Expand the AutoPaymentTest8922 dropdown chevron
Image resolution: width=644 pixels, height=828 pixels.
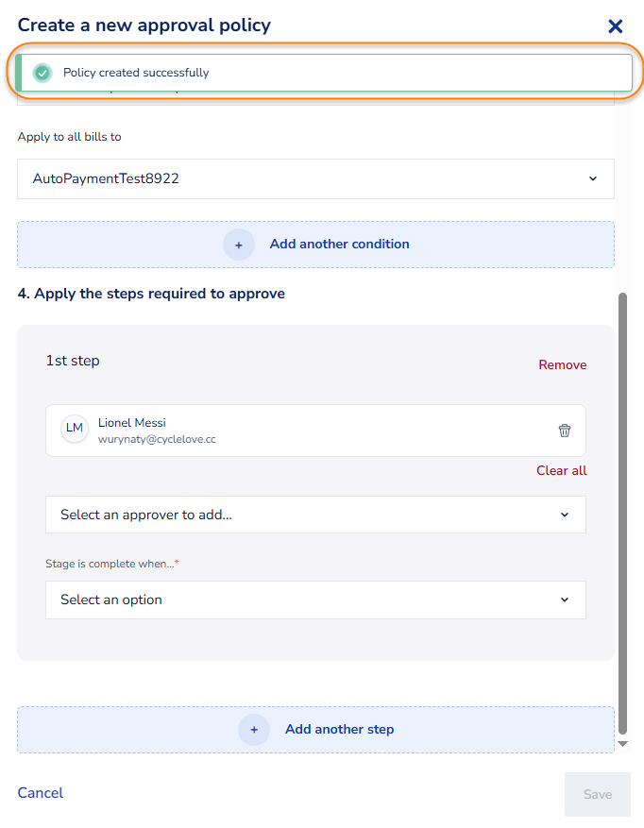[593, 178]
